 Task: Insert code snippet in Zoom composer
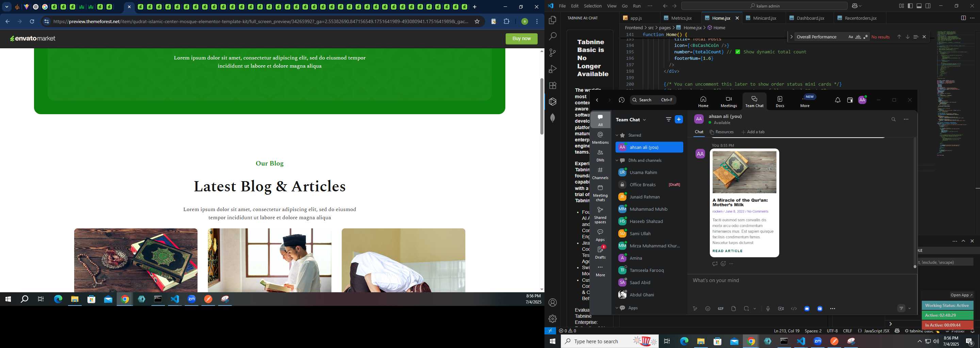pos(794,309)
